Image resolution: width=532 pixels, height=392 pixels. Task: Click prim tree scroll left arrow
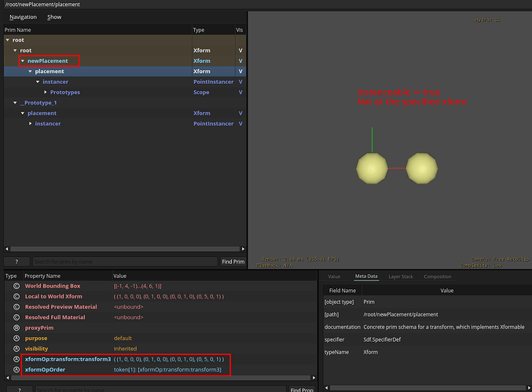(x=7, y=249)
